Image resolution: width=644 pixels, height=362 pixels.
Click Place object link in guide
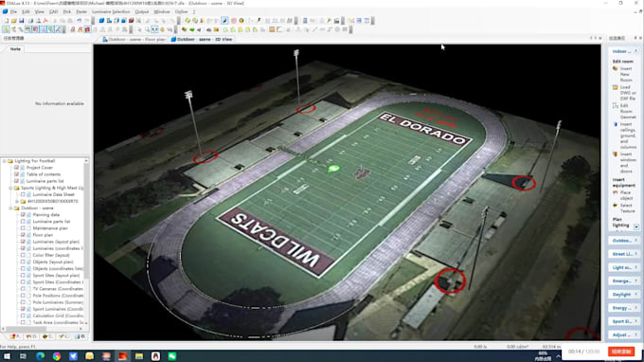point(626,195)
